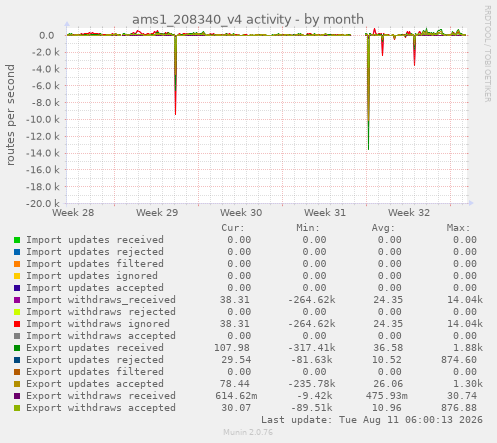
Task: Click the Export withdraws received dark purple swatch
Action: [17, 396]
